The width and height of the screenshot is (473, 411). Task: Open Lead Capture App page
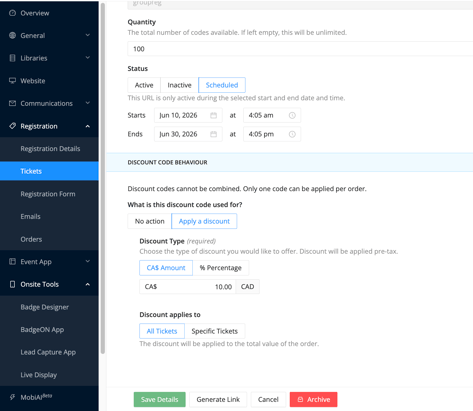click(49, 352)
